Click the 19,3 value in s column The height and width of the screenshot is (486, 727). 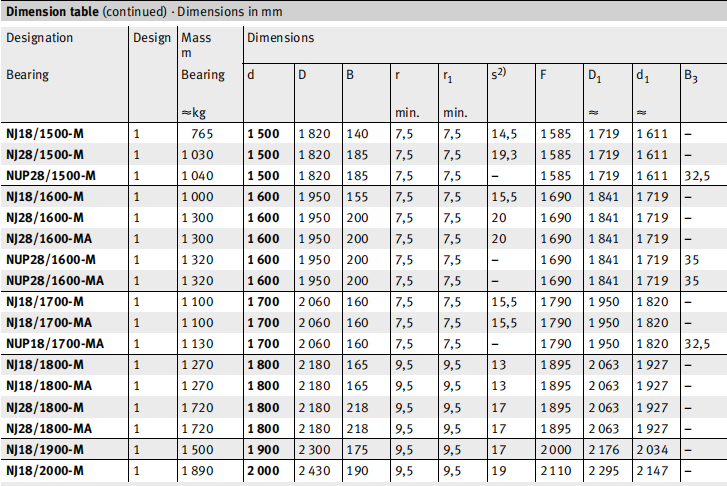tap(504, 154)
